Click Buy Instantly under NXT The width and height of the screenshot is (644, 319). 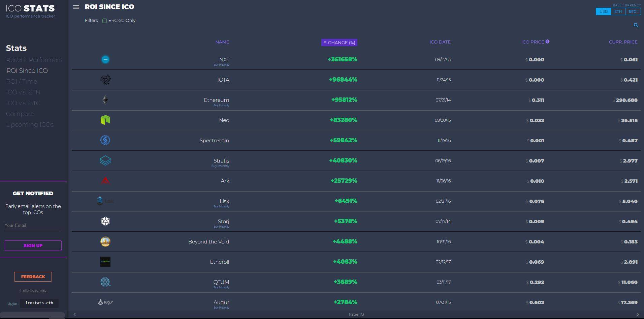[221, 65]
